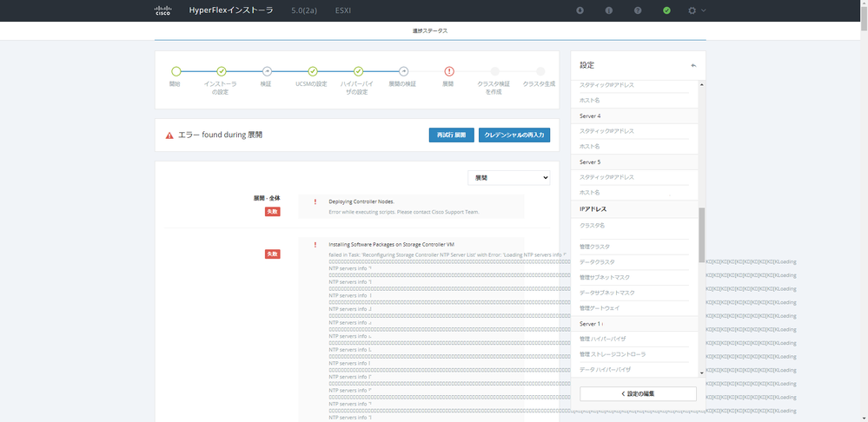
Task: Click the Server 5 heading in settings
Action: [x=590, y=162]
